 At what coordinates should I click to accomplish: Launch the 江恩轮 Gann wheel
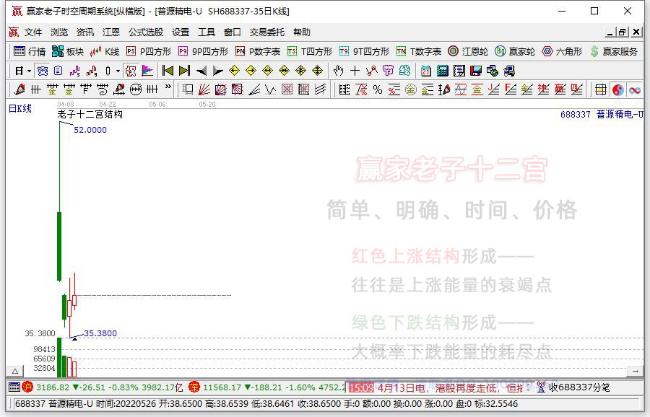click(468, 51)
